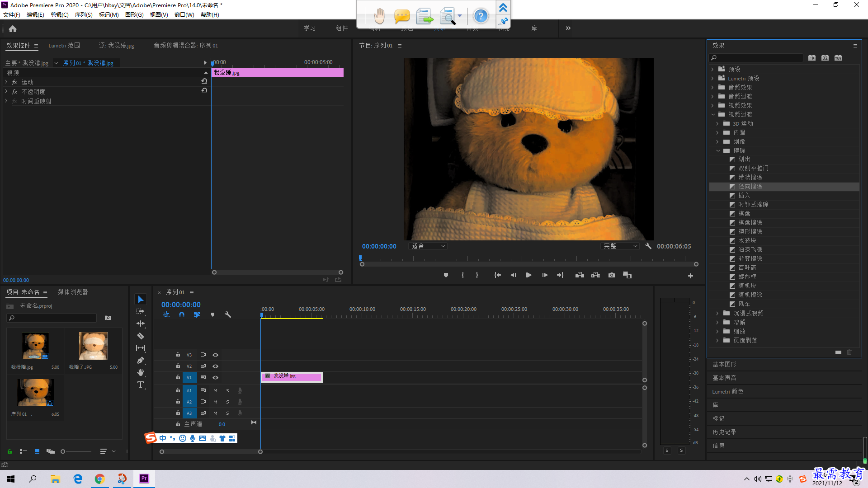Select the Pen tool
This screenshot has width=868, height=488.
point(141,360)
